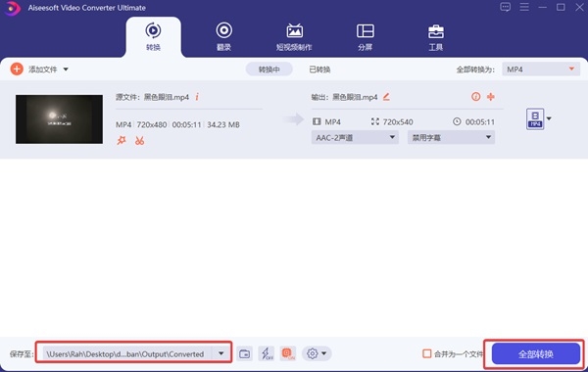Click the output info circle icon
Viewport: 588px width, 372px height.
pyautogui.click(x=475, y=97)
